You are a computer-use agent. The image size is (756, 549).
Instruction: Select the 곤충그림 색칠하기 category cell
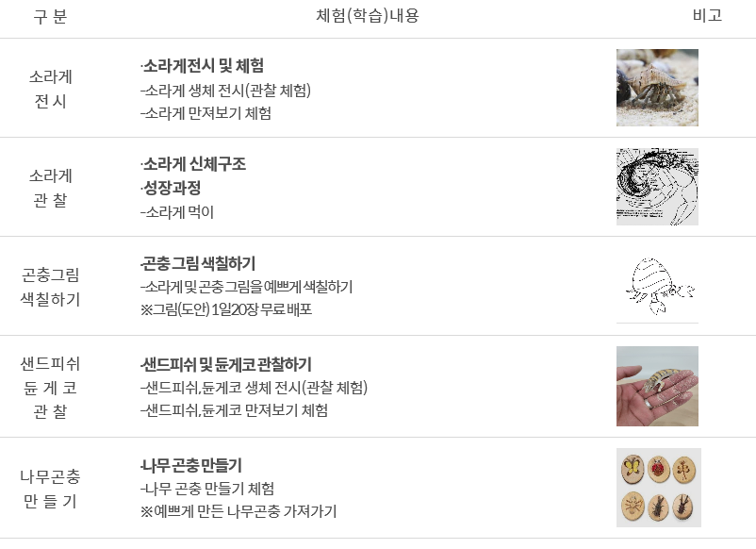[50, 287]
